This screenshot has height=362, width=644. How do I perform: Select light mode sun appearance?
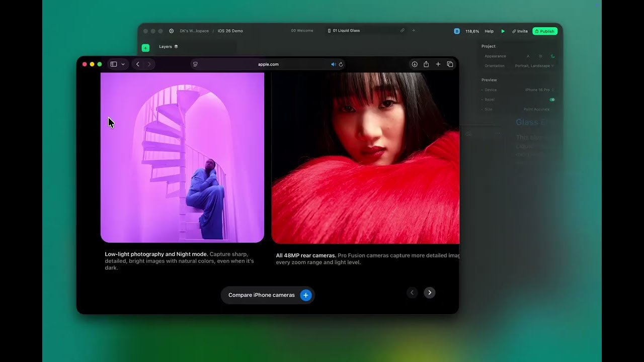pyautogui.click(x=540, y=56)
